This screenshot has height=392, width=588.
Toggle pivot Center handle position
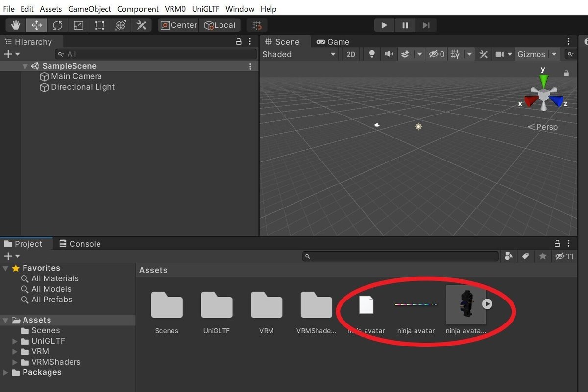[178, 25]
